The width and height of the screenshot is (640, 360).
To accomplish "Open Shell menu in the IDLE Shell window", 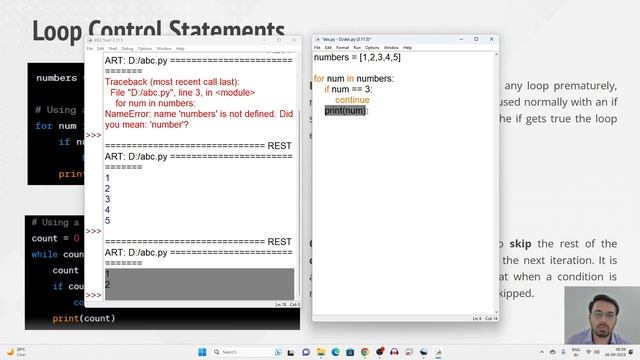I will (113, 49).
